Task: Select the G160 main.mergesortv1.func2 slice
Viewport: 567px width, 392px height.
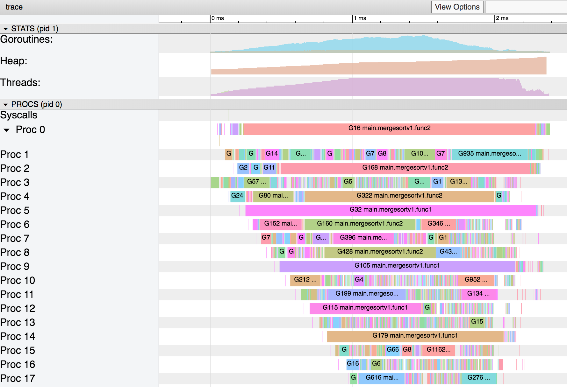Action: coord(360,224)
